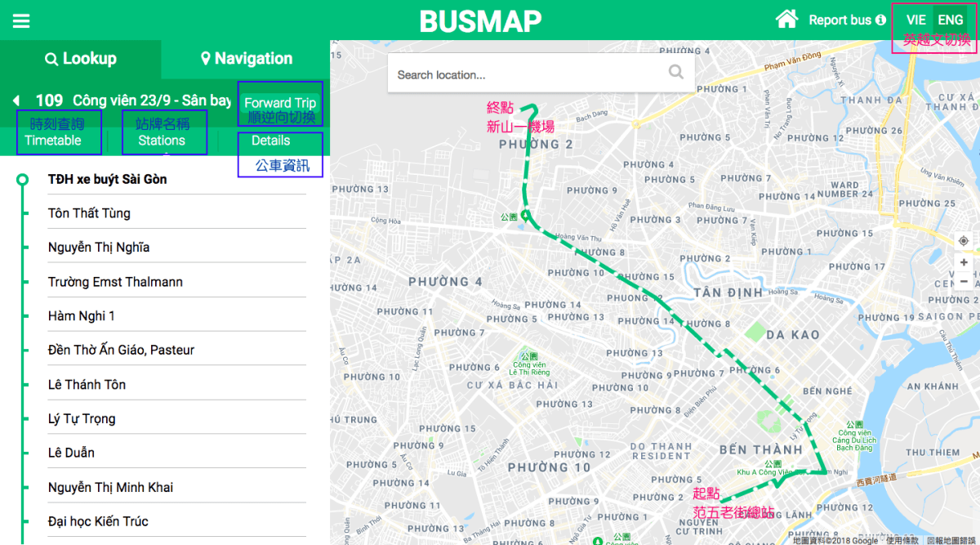This screenshot has width=980, height=545.
Task: Click the search magnifier in location box
Action: coord(675,72)
